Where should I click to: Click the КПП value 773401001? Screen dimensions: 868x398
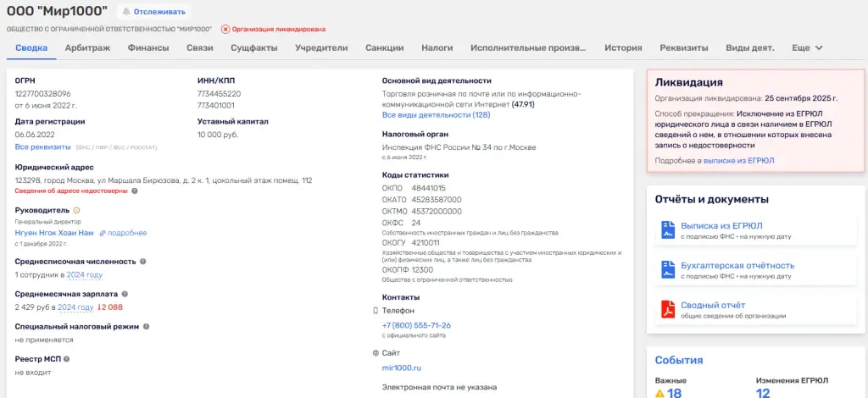(x=216, y=105)
